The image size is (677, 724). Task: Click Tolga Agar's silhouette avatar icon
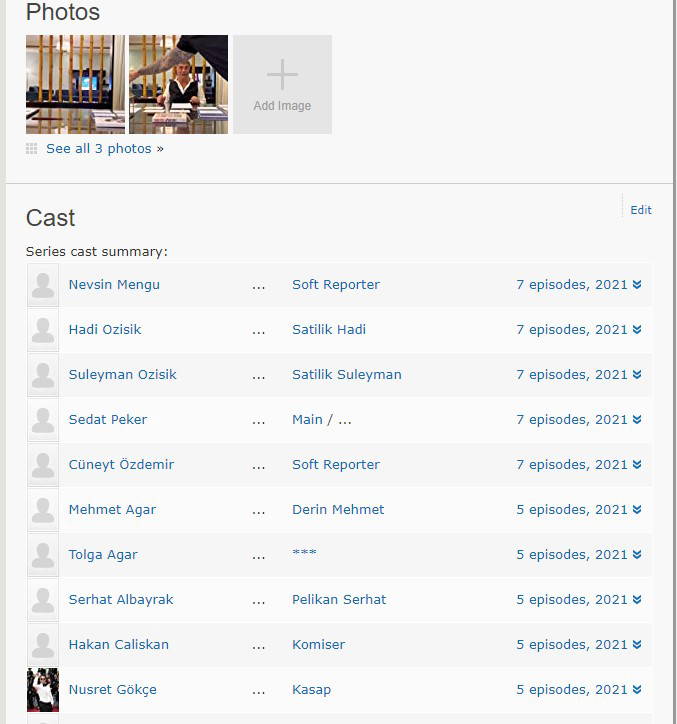[43, 555]
